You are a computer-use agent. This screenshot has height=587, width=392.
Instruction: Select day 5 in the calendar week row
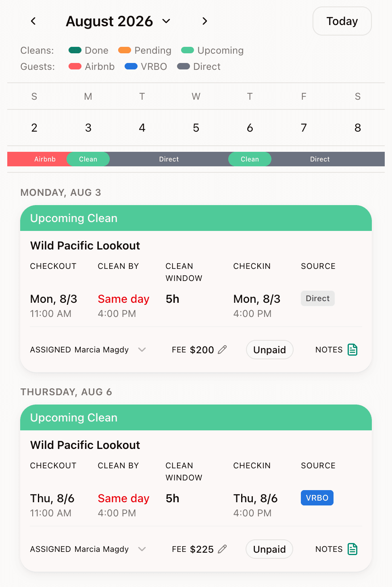click(x=196, y=128)
